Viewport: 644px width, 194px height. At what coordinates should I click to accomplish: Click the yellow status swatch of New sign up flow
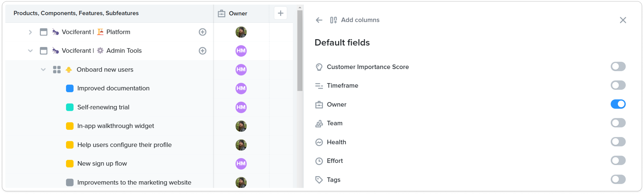(70, 164)
